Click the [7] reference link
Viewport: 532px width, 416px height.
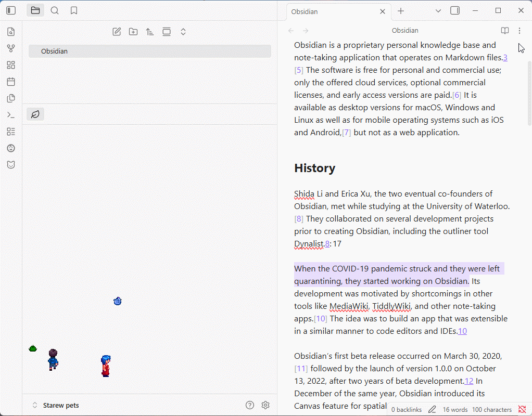346,133
